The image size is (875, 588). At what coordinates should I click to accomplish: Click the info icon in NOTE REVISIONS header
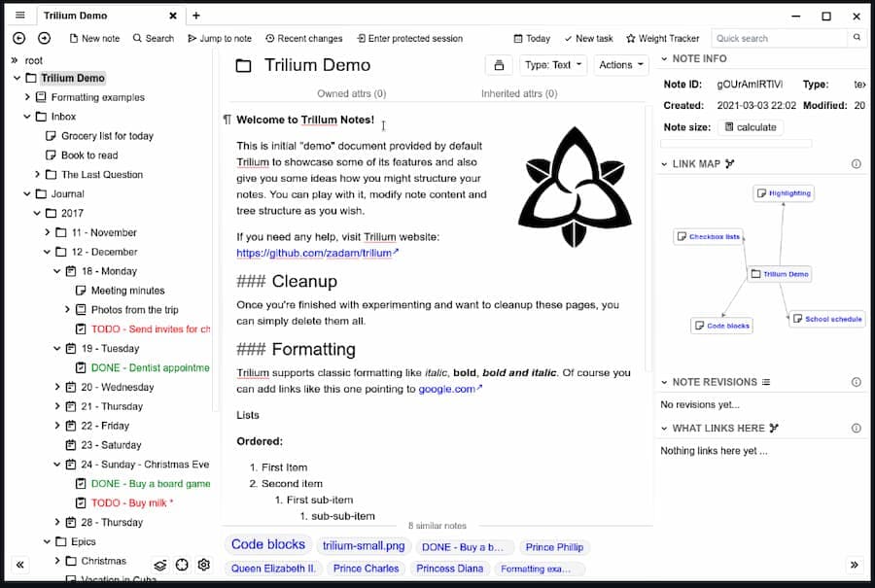[856, 382]
